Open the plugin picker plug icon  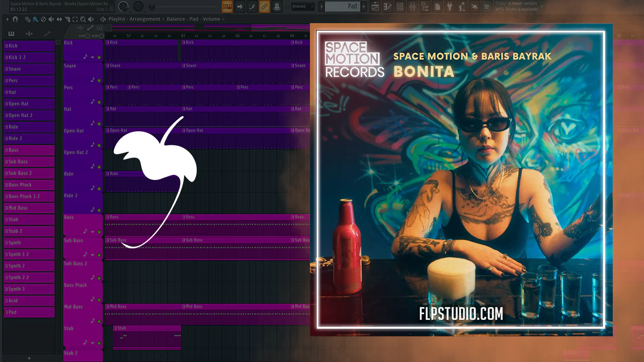[449, 7]
